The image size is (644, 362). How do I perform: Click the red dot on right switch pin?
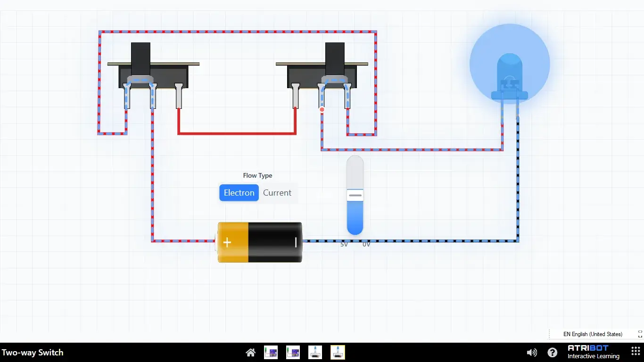coord(322,109)
